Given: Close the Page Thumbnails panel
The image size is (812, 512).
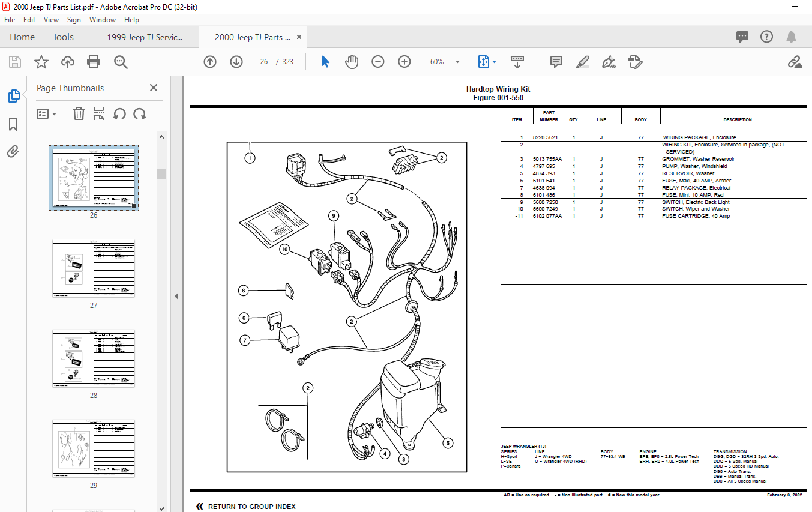Looking at the screenshot, I should pyautogui.click(x=154, y=88).
